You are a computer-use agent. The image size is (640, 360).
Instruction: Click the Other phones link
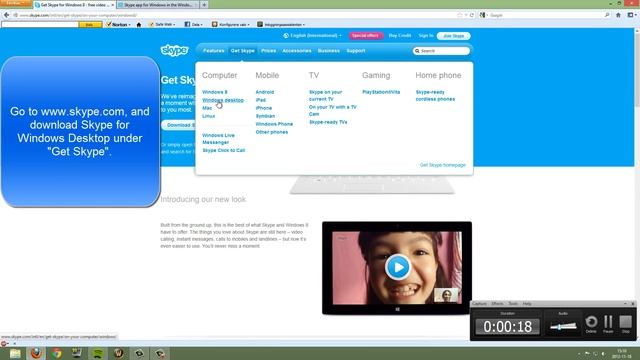tap(272, 132)
